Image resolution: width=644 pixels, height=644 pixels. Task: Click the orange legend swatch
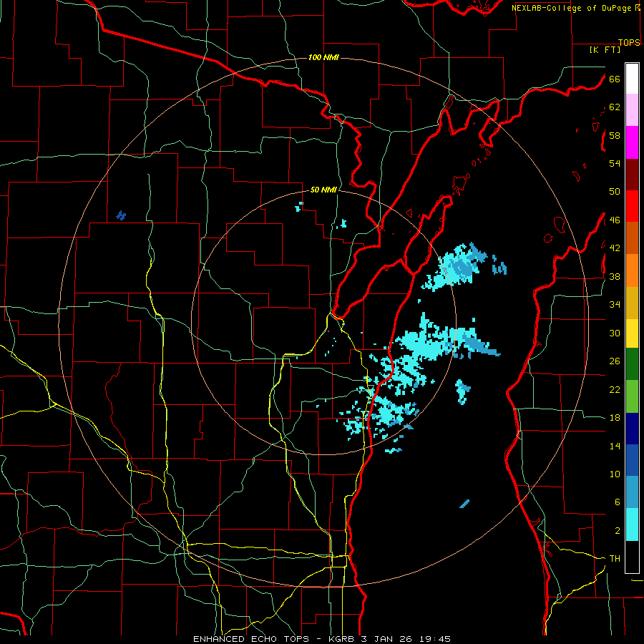(x=632, y=270)
